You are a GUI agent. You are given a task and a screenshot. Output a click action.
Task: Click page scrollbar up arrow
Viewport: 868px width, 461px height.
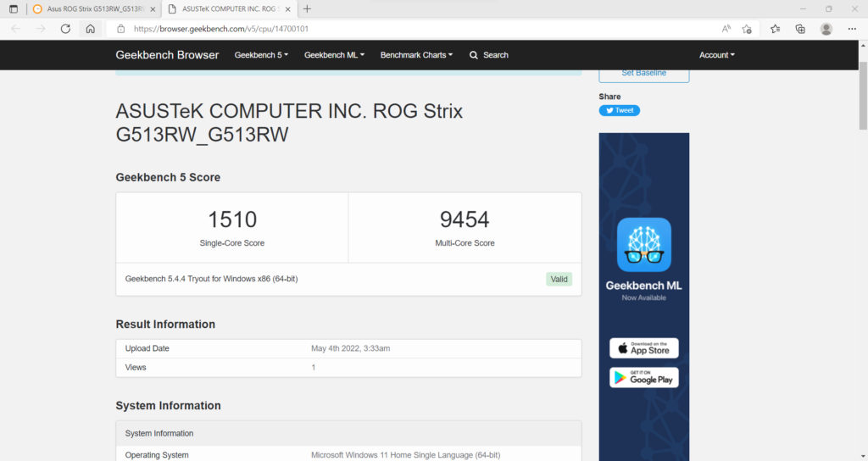(863, 46)
